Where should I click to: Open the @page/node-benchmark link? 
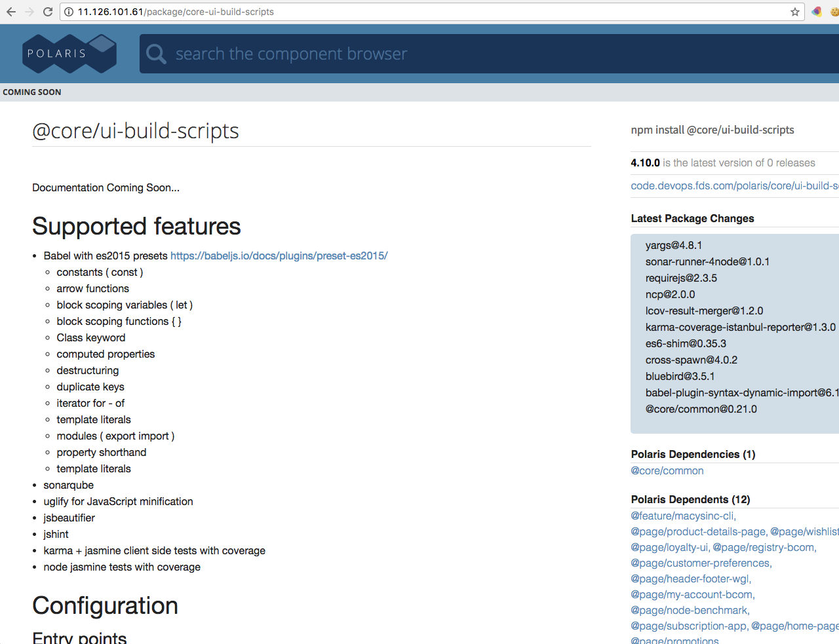click(x=689, y=610)
